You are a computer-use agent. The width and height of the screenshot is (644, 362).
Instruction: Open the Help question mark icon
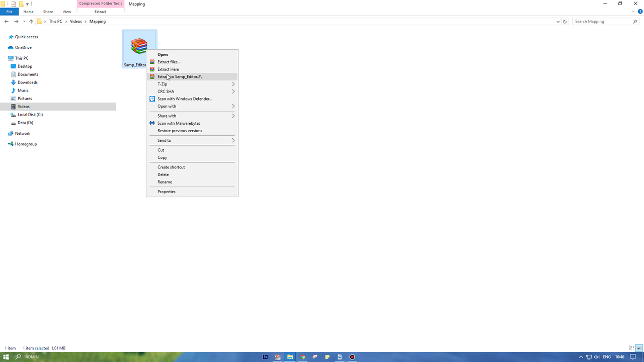pyautogui.click(x=640, y=12)
